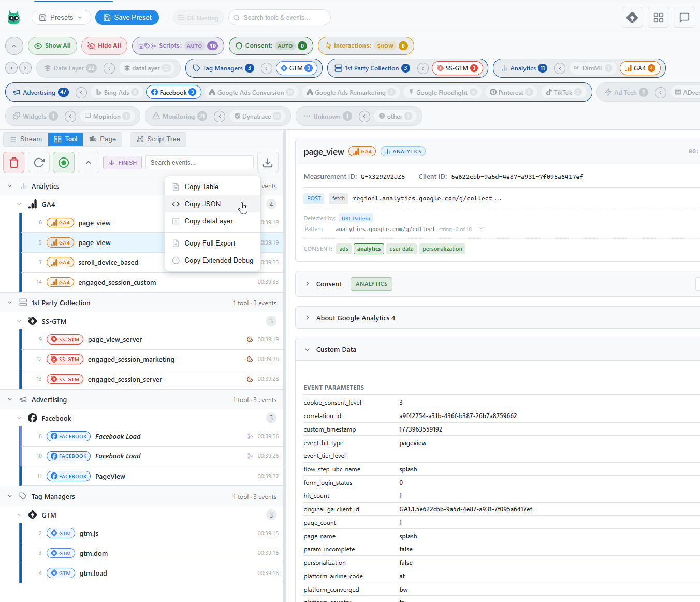Open the apps grid icon top right
This screenshot has height=602, width=700.
point(658,17)
